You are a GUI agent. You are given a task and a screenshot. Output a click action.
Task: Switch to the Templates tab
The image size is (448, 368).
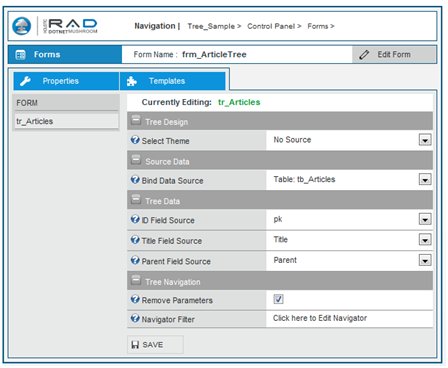[x=173, y=81]
